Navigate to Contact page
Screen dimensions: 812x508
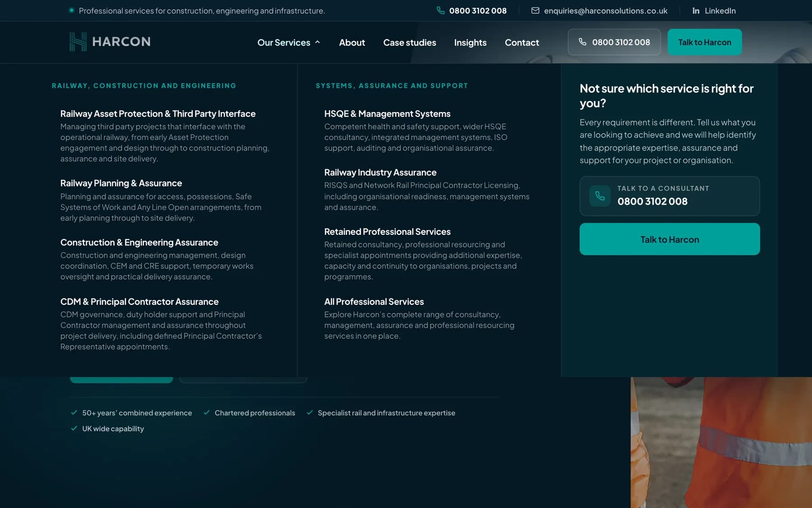522,42
